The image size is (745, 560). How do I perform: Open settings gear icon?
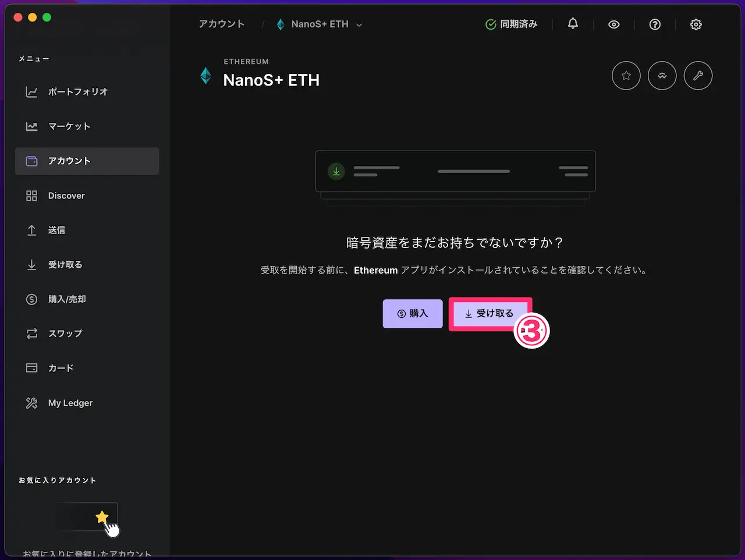tap(696, 24)
